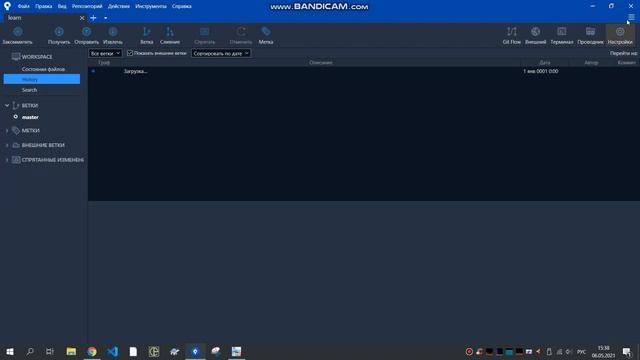The image size is (640, 360).
Task: Open the Все ветки branch filter dropdown
Action: point(105,53)
